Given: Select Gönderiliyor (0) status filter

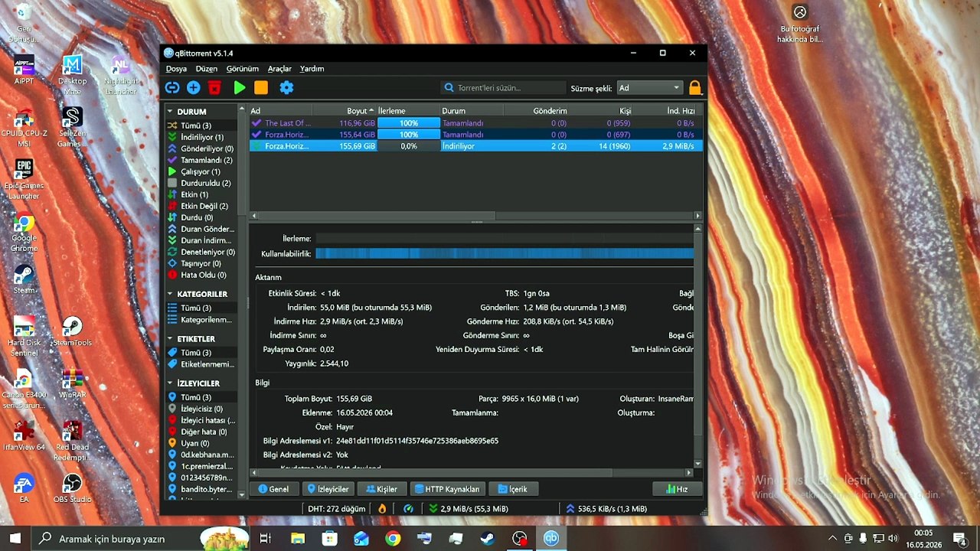Looking at the screenshot, I should [x=201, y=148].
